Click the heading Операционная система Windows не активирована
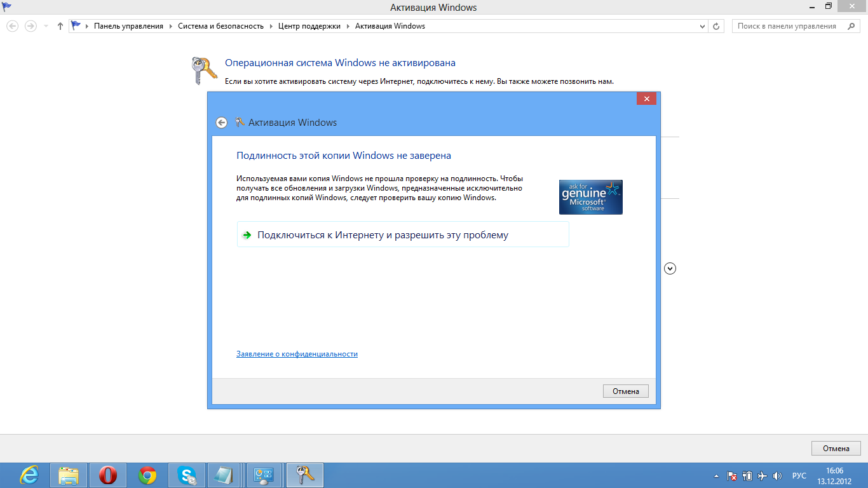Image resolution: width=868 pixels, height=488 pixels. [x=341, y=63]
